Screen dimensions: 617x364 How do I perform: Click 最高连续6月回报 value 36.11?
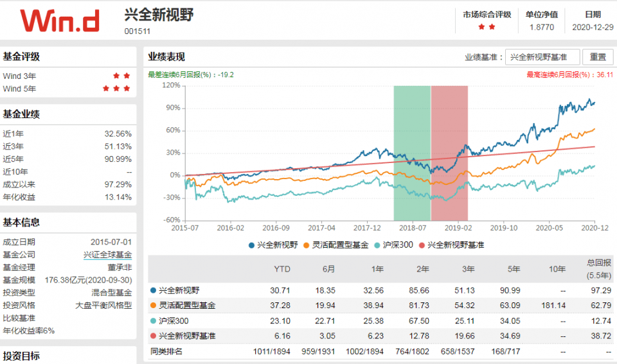point(605,74)
